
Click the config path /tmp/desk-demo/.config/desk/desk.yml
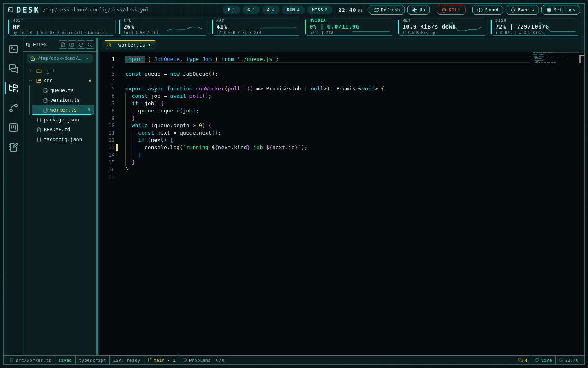coord(96,10)
